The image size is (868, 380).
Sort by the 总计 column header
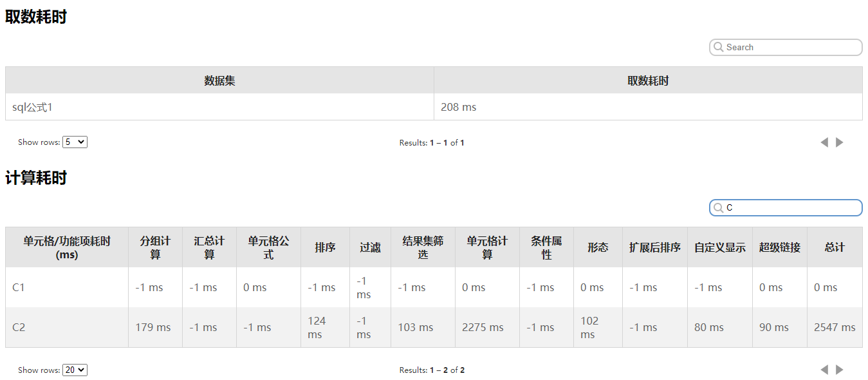(835, 247)
